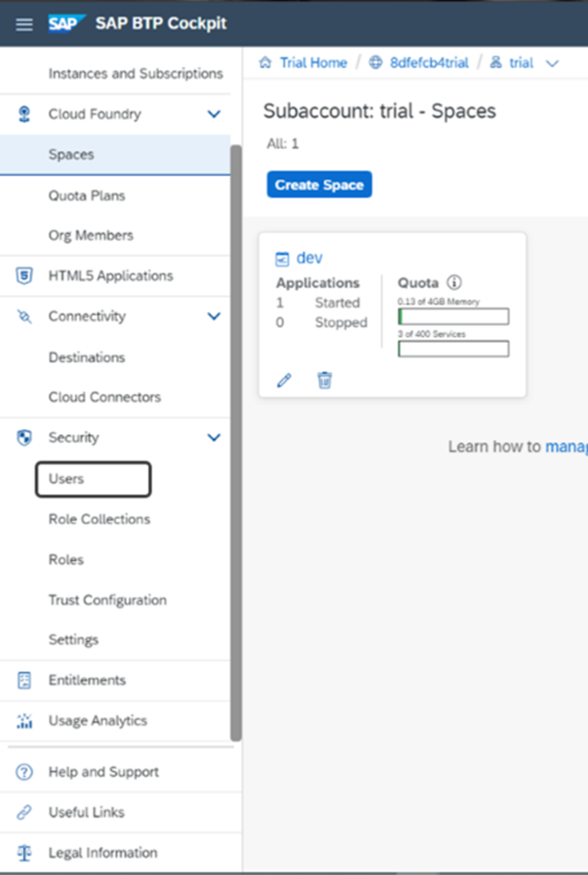Click the Usage Analytics chart icon
Screen dimensions: 588x875
(24, 721)
